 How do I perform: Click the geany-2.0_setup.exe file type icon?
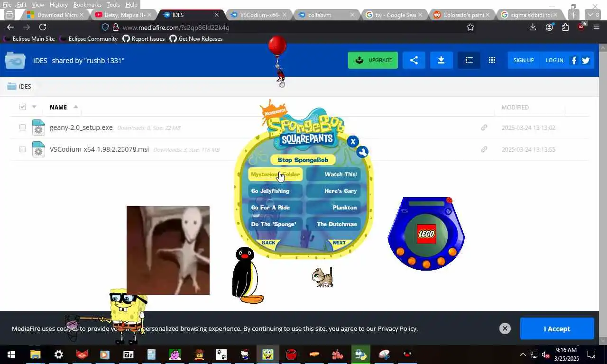click(x=38, y=127)
